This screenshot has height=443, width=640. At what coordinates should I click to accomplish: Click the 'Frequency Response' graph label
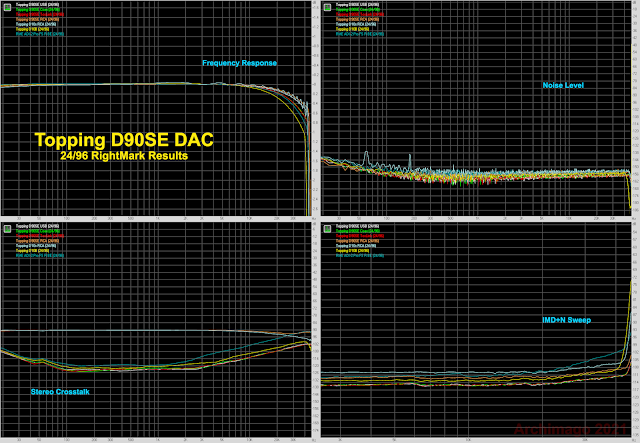[x=240, y=63]
